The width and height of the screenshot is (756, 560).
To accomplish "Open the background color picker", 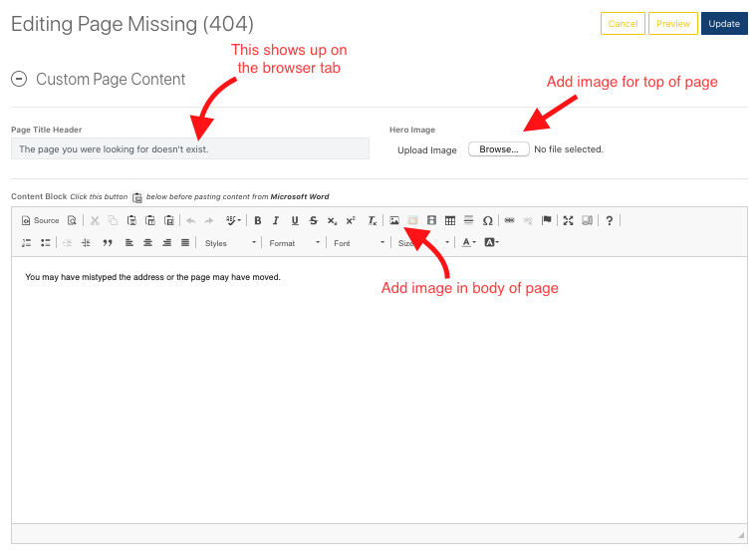I will [491, 242].
